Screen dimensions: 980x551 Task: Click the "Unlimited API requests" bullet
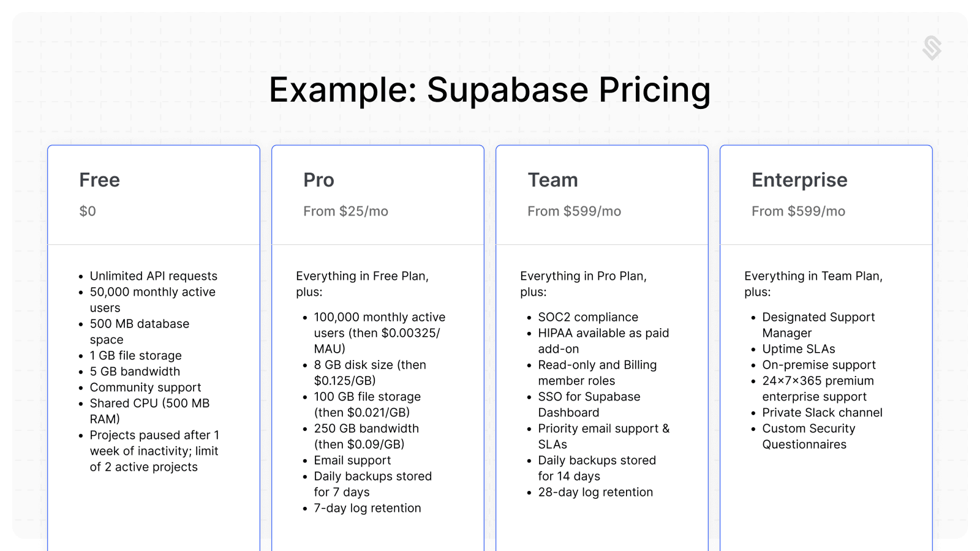(153, 276)
